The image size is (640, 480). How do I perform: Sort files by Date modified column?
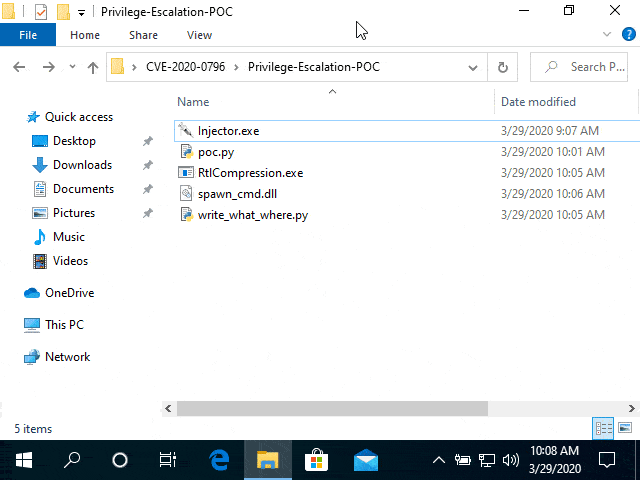pos(538,102)
